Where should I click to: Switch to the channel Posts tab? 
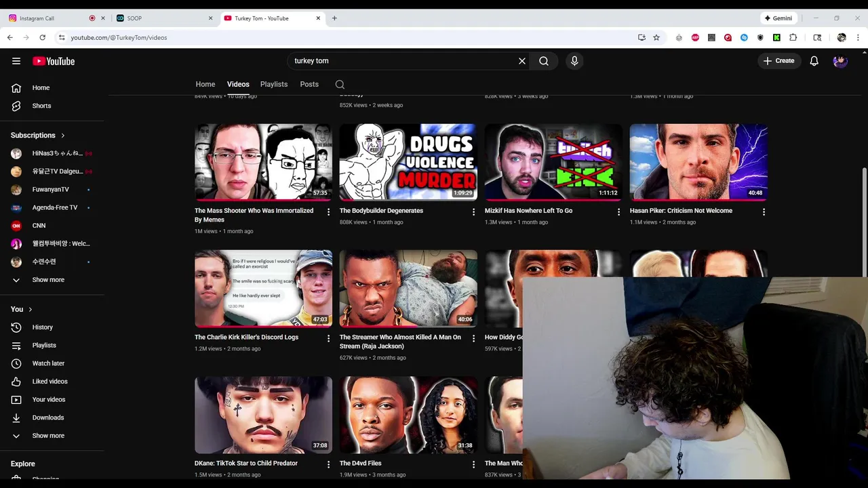[x=309, y=85]
